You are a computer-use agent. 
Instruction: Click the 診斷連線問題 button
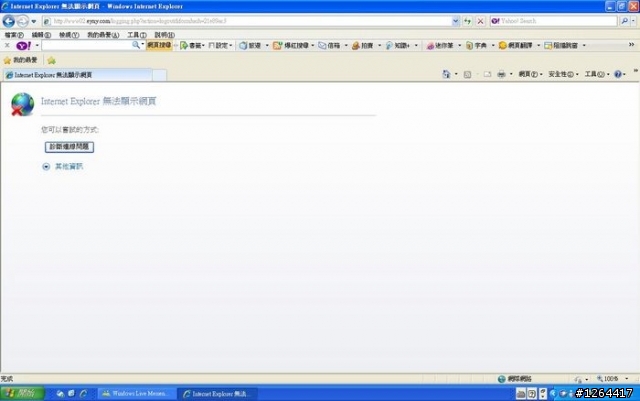69,147
